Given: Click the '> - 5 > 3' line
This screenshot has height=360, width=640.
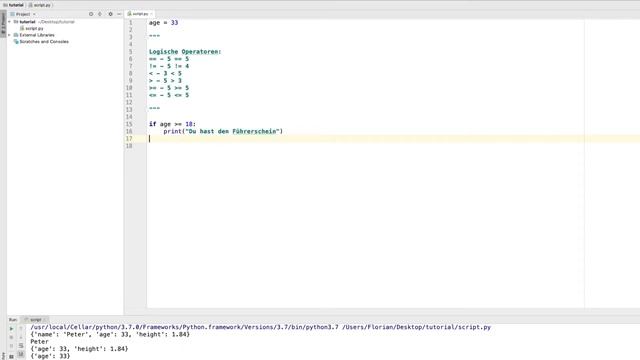Looking at the screenshot, I should coord(165,81).
